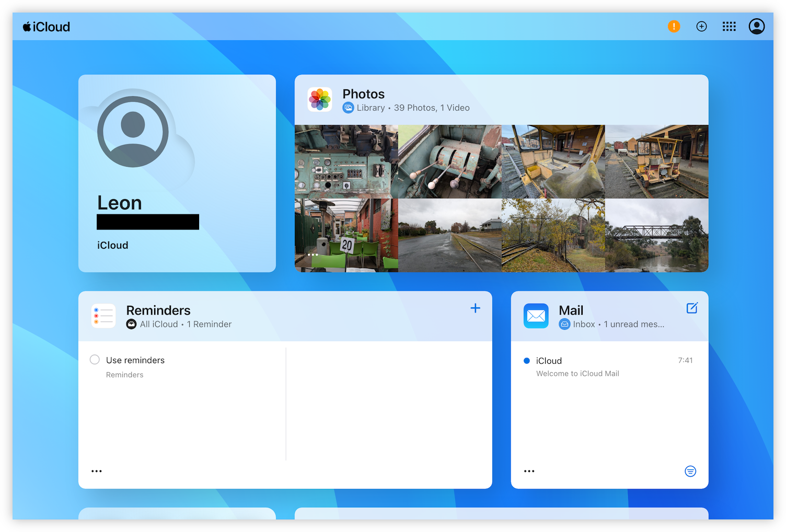
Task: Open the Mail tile title
Action: [571, 310]
